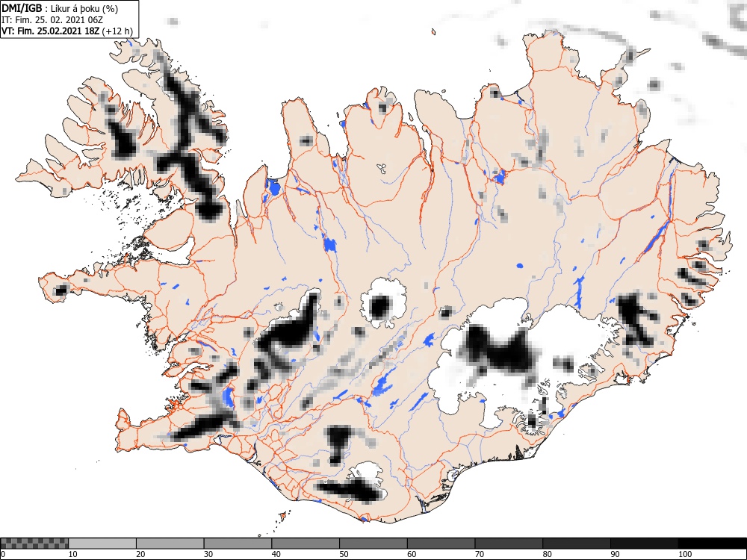Click the legend label '90'
Screen dimensions: 747x560
coord(614,554)
